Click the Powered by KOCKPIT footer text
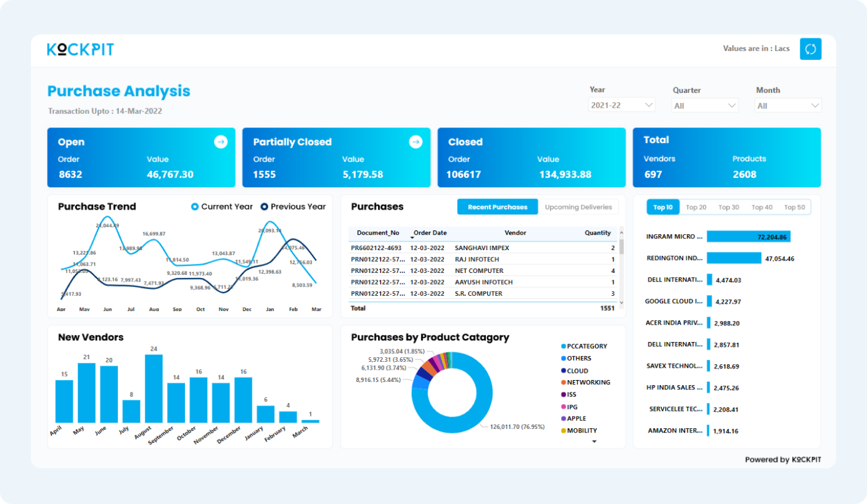 tap(783, 460)
